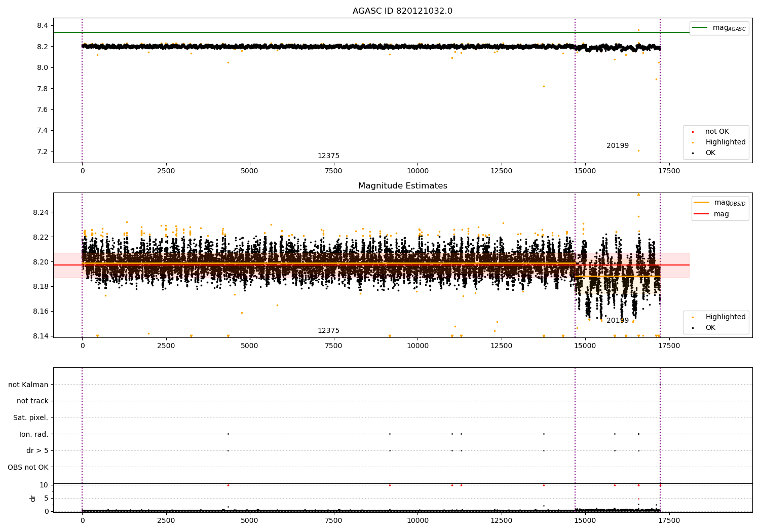Click the '20199' annotation in the middle plot

(617, 321)
